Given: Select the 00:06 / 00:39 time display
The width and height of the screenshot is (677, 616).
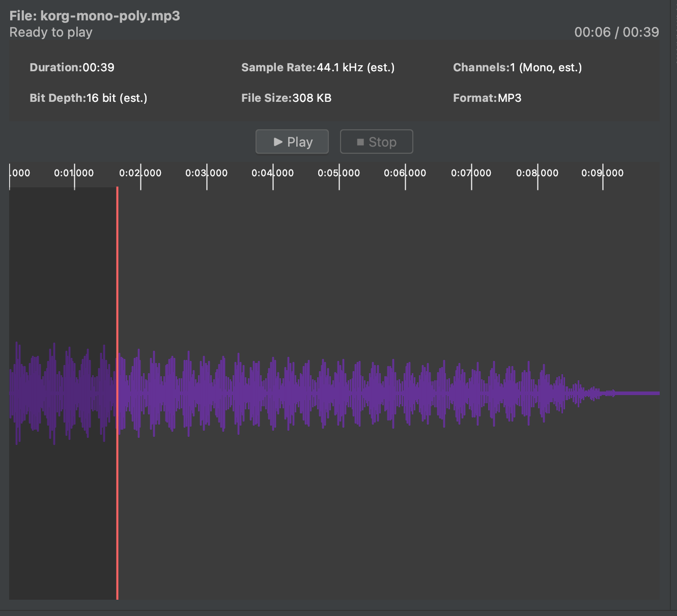Looking at the screenshot, I should point(617,32).
